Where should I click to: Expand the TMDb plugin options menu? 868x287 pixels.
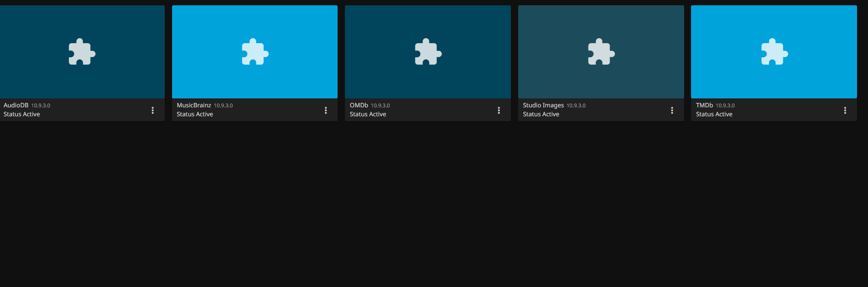pyautogui.click(x=845, y=110)
